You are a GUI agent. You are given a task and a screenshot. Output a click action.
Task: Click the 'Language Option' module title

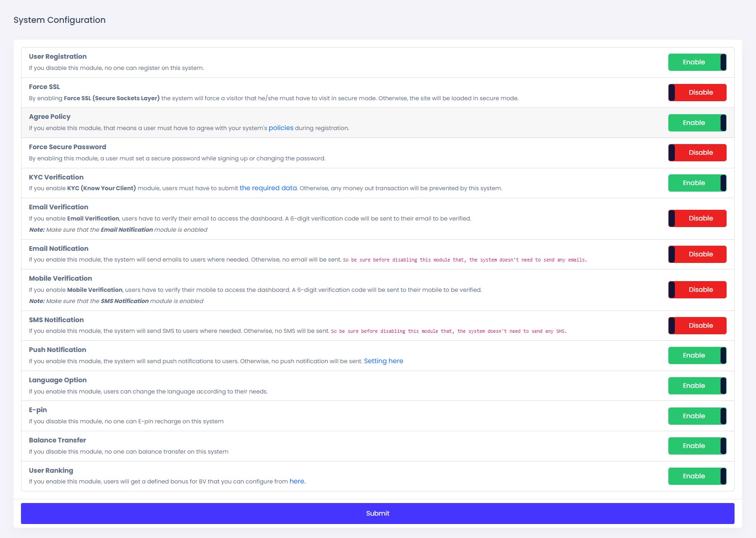click(58, 380)
